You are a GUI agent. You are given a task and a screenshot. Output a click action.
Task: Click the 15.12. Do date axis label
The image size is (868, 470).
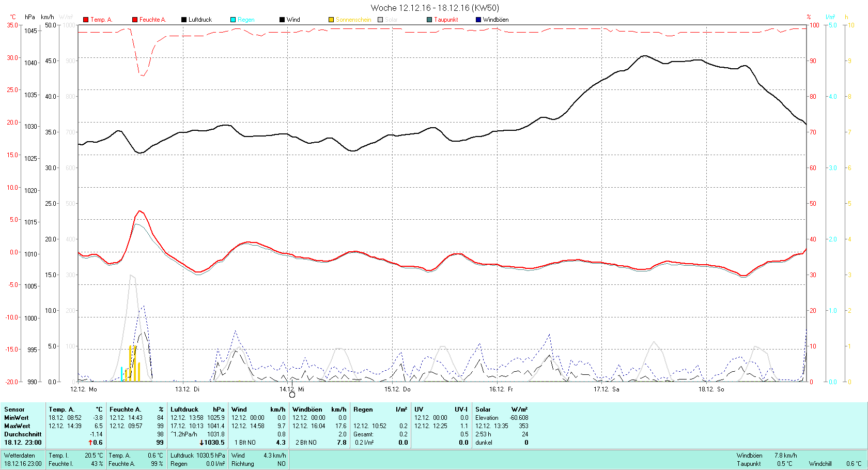pyautogui.click(x=397, y=389)
